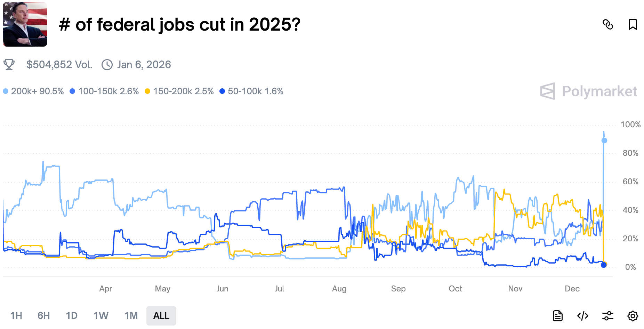Switch chart to 1D range
644x329 pixels.
point(72,316)
